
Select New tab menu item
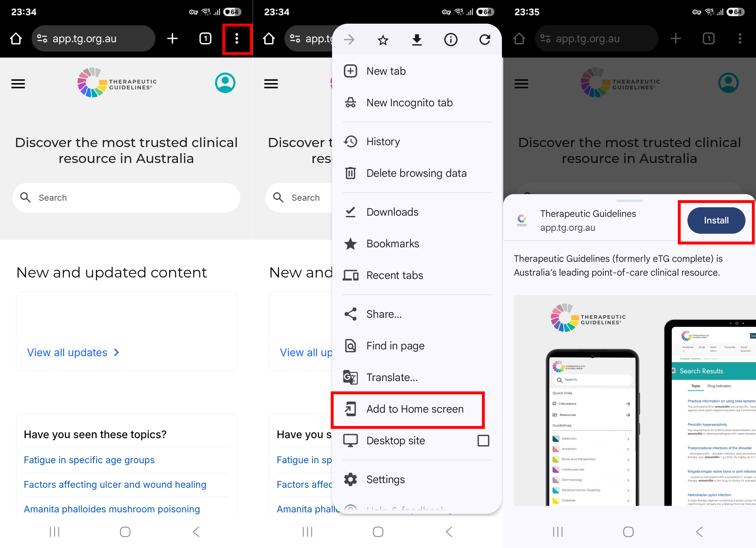pos(417,71)
